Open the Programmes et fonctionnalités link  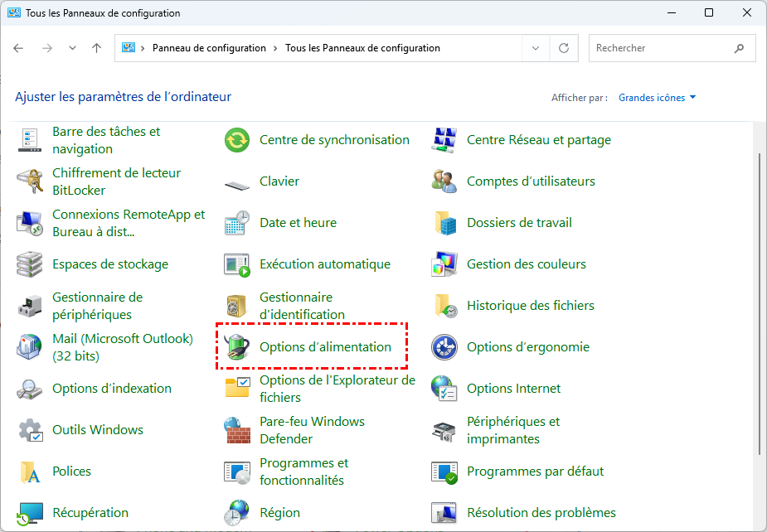(303, 472)
